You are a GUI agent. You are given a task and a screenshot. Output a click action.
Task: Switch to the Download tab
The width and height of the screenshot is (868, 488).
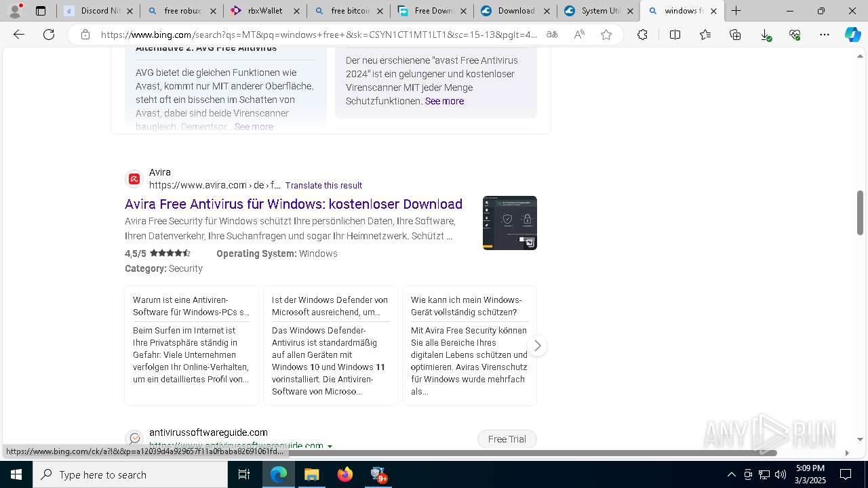[x=516, y=11]
